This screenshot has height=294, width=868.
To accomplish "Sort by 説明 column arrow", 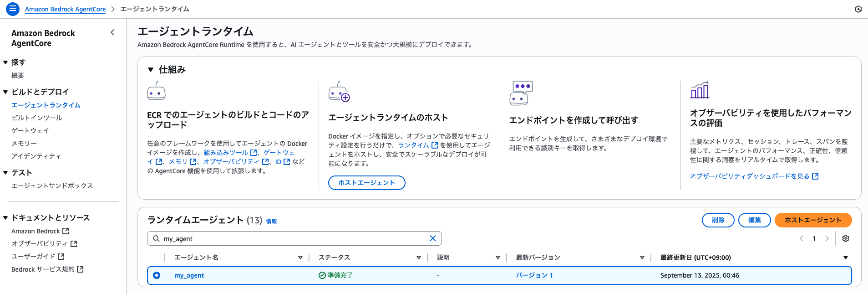I will [498, 258].
